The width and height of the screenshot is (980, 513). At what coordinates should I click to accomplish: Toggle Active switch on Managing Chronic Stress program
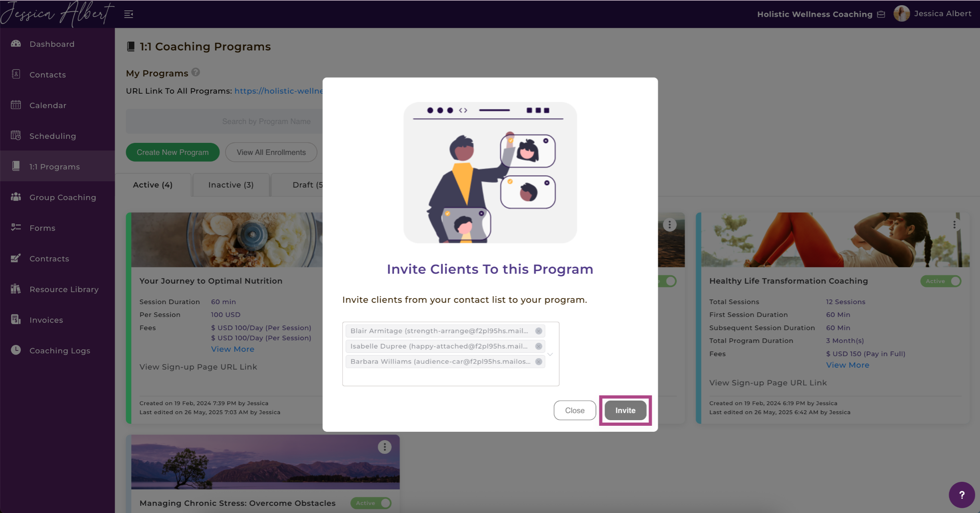pyautogui.click(x=371, y=503)
